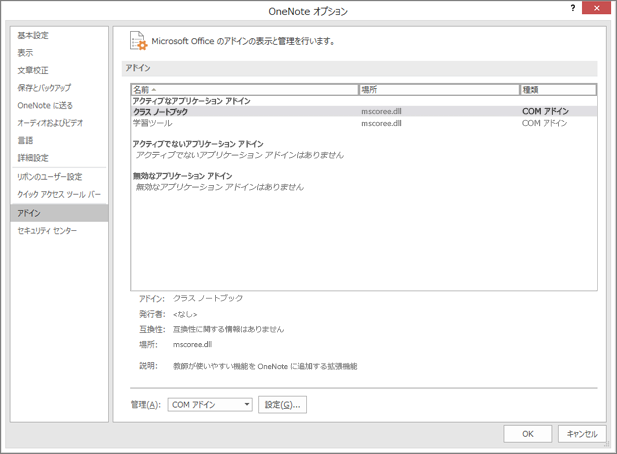Select the 学習ツール add-in row
The width and height of the screenshot is (617, 454).
click(x=364, y=123)
